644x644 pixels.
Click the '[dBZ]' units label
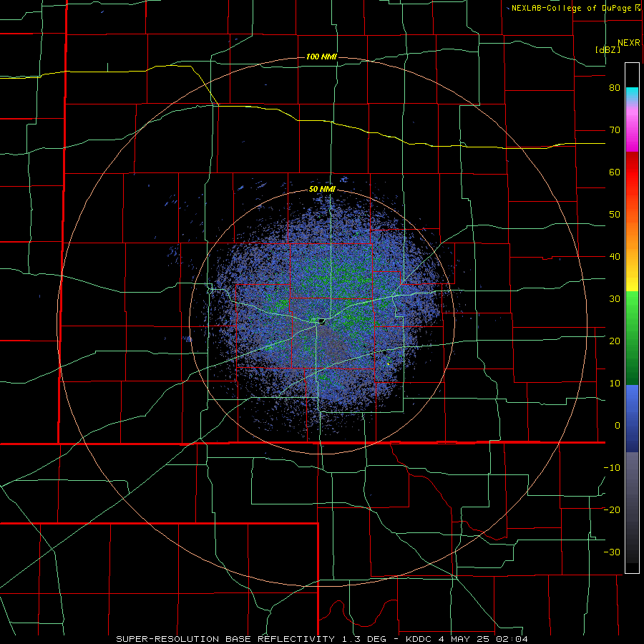coord(608,49)
